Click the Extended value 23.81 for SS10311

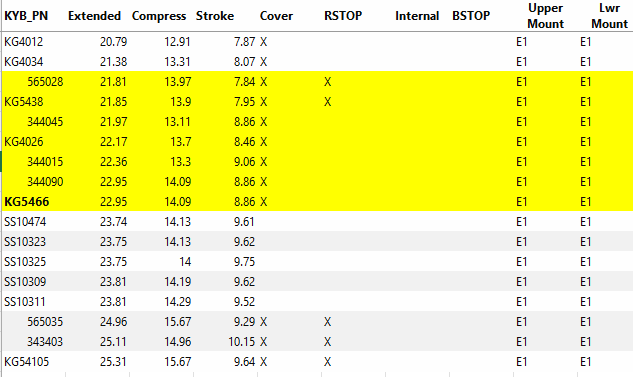[113, 302]
